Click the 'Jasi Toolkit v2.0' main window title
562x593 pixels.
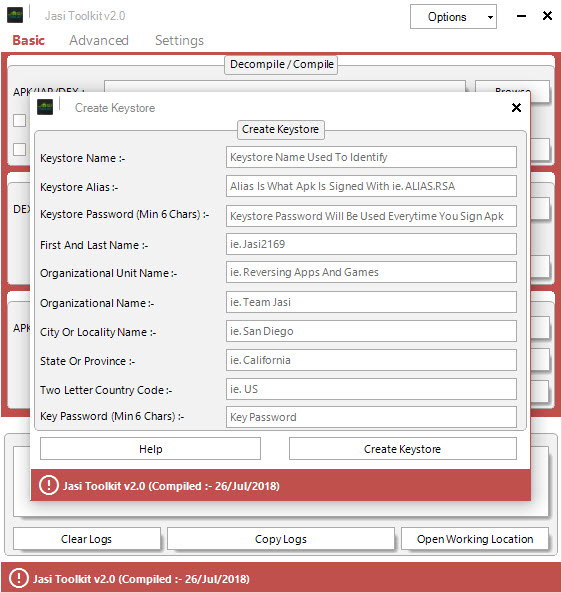tap(85, 16)
